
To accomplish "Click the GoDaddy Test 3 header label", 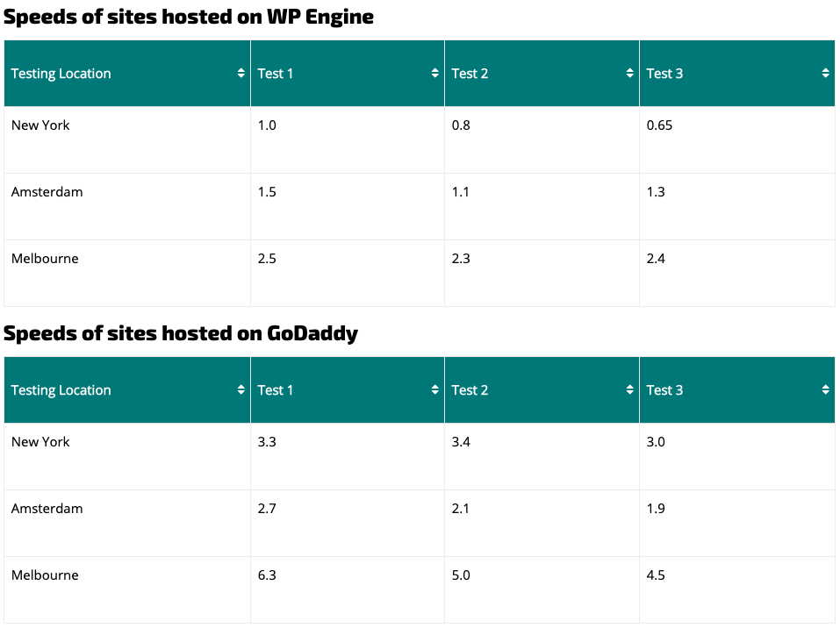I will pos(664,389).
